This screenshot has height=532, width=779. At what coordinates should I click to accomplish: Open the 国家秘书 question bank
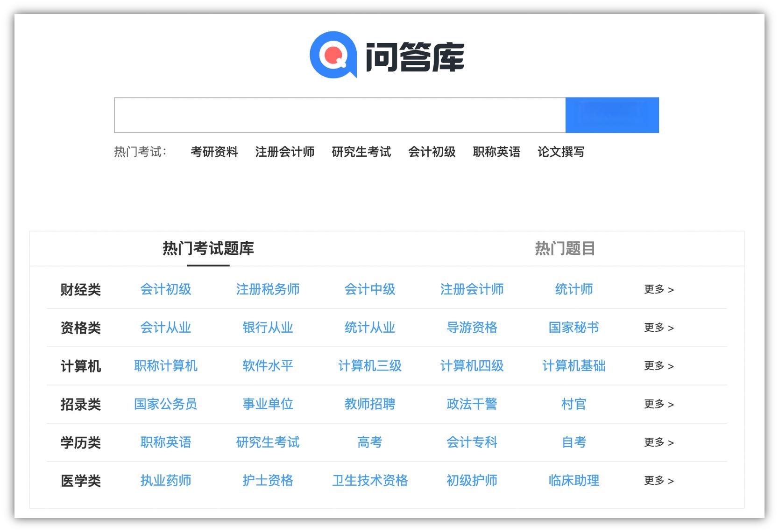click(x=574, y=328)
